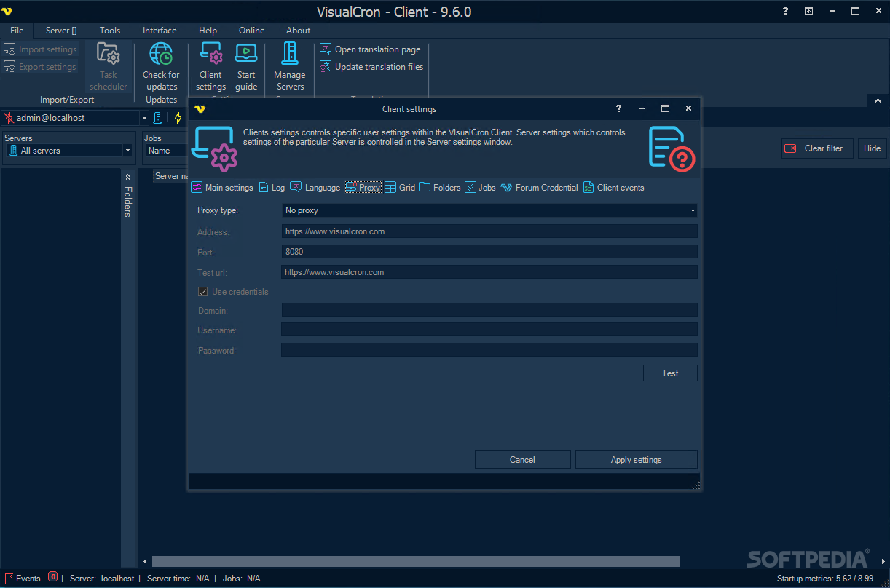
Task: Click server icon beside admin@localhost dropdown
Action: (157, 118)
